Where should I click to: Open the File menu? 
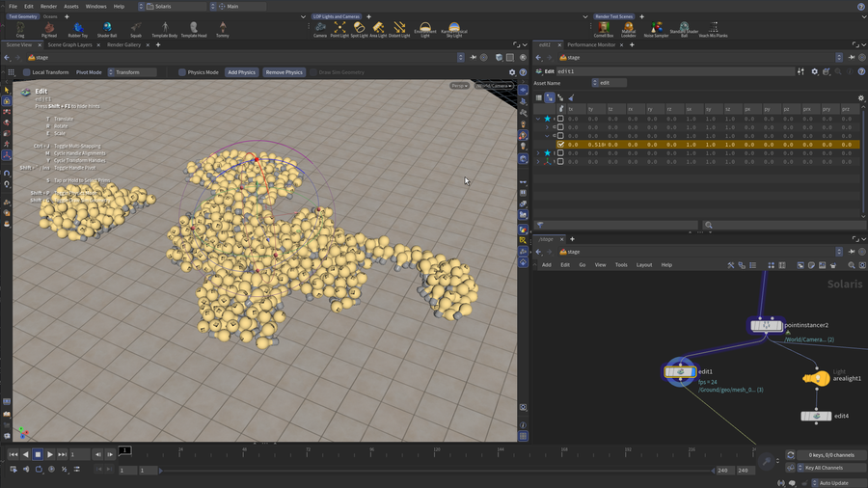pos(13,7)
